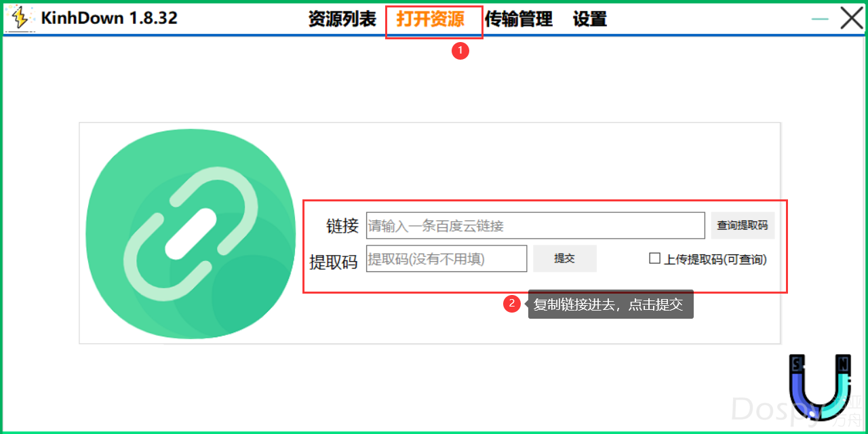
Task: Close the KinhDown window
Action: [852, 18]
